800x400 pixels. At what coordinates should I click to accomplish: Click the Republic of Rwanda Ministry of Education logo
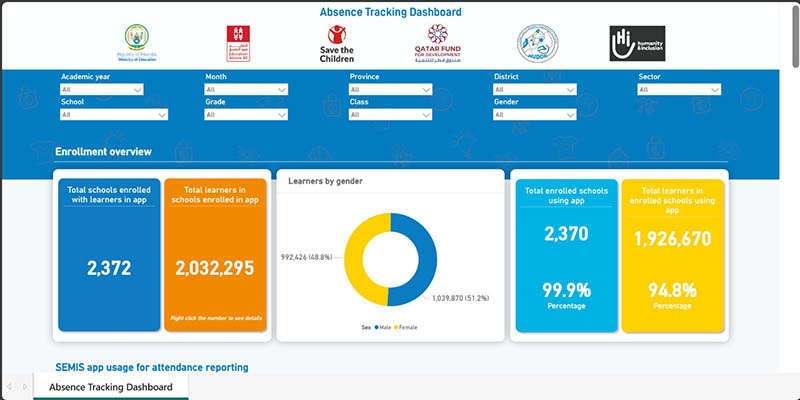137,43
